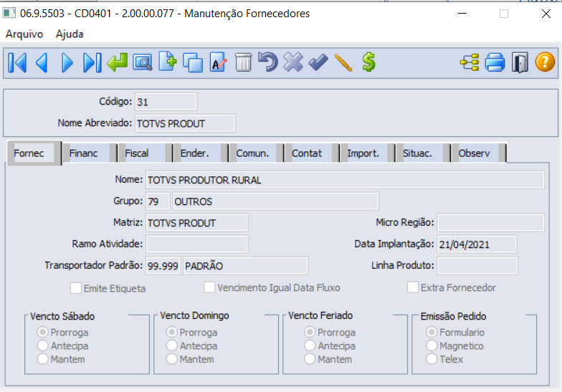Select Telex under Emissão Pedido
Image resolution: width=562 pixels, height=392 pixels.
tap(432, 358)
